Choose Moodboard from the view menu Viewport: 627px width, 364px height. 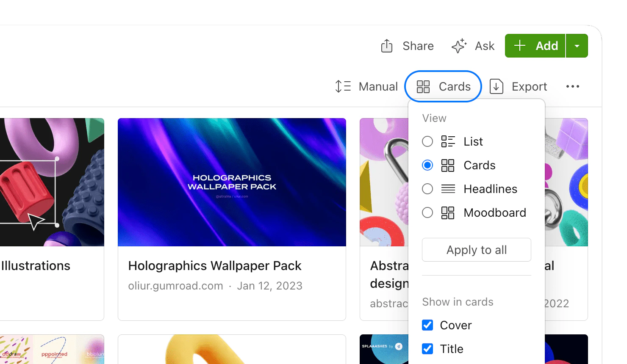coord(495,212)
